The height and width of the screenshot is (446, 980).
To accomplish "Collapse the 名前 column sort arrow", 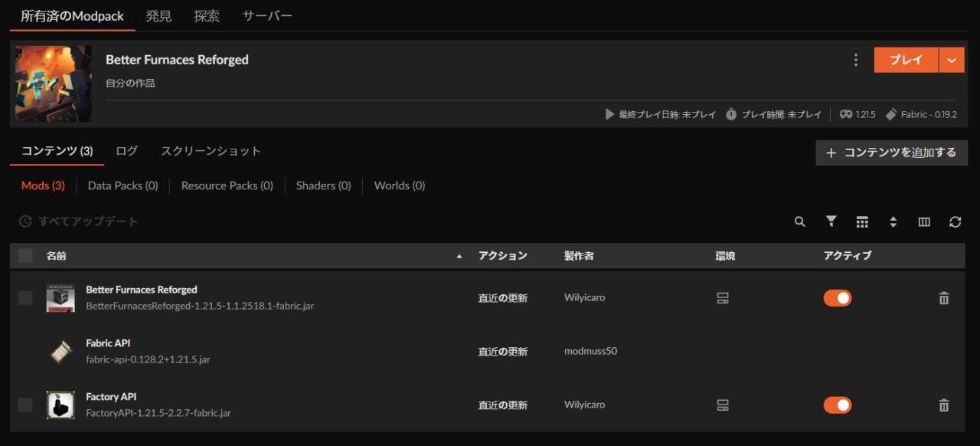I will pos(459,255).
